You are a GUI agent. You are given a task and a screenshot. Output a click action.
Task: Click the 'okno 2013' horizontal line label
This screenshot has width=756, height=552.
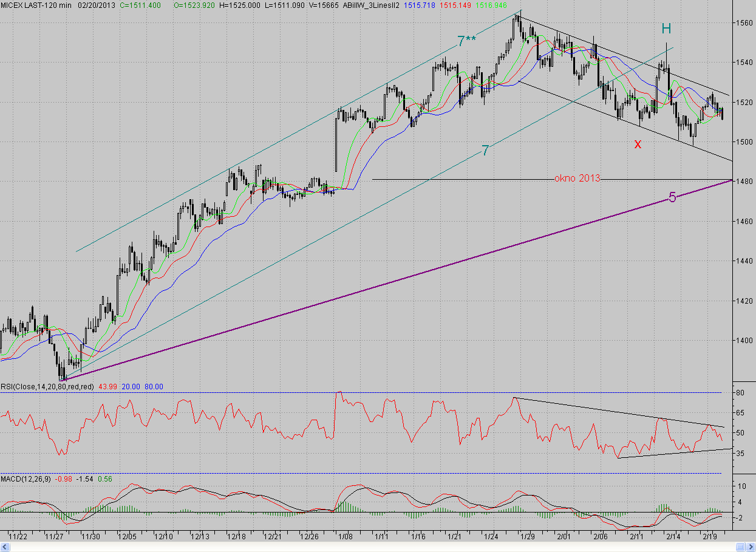tap(577, 178)
